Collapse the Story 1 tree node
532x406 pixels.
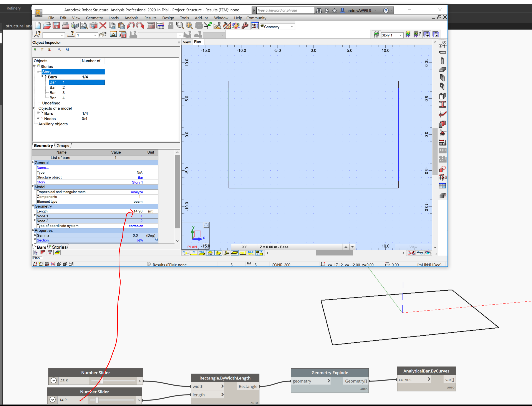[x=38, y=72]
